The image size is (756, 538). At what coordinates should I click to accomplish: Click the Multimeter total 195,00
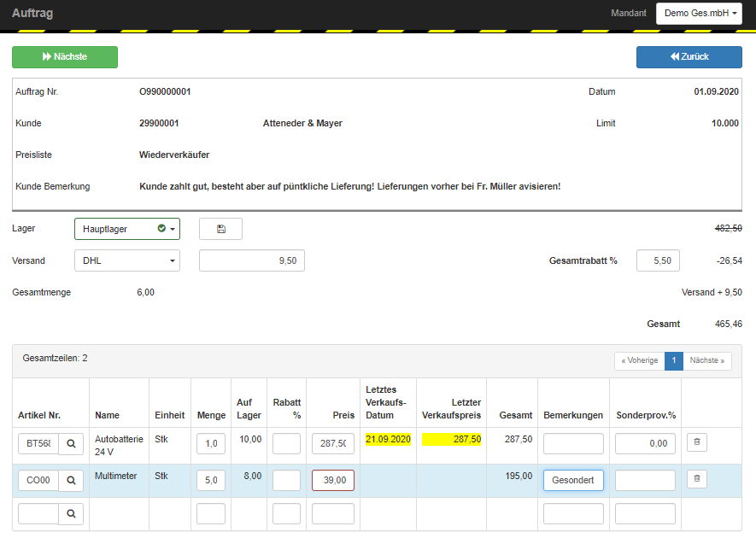tap(519, 476)
